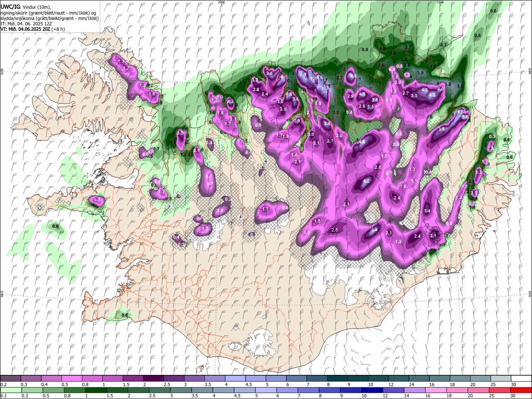
Task: Click the '15W' longitude label
Action: 440,2
